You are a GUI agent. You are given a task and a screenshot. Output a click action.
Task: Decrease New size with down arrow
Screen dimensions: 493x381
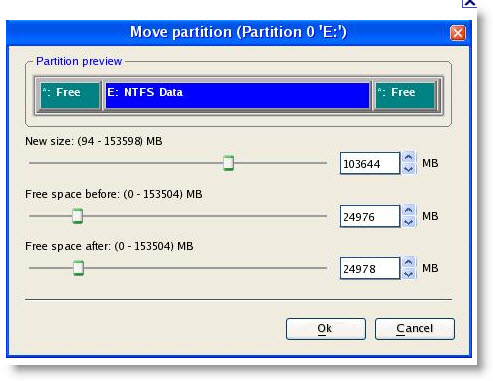tap(409, 169)
